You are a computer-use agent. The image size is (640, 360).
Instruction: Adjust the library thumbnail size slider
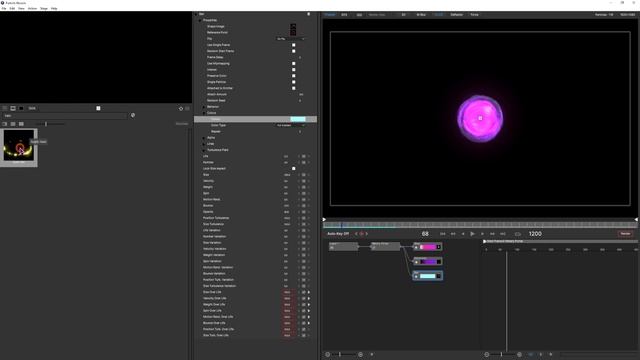coord(46,124)
